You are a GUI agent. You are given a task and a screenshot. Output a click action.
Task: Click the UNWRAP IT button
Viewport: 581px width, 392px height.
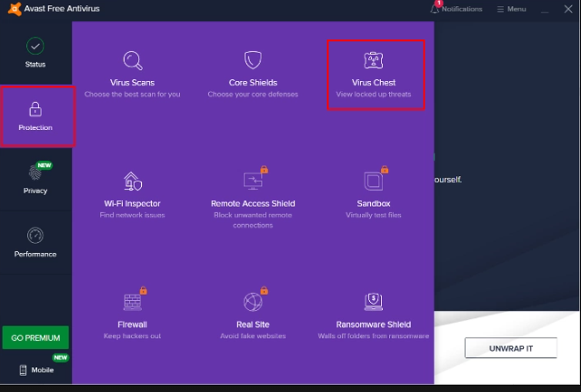coord(511,348)
